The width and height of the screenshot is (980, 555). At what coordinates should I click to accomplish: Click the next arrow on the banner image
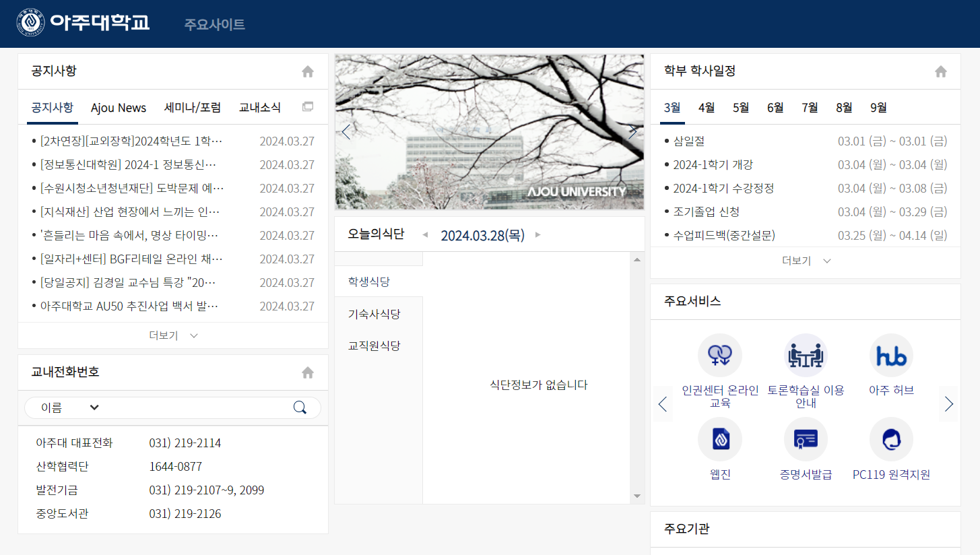(x=632, y=131)
